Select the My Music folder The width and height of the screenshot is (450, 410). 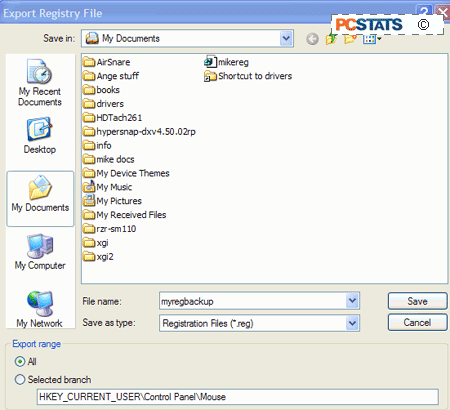click(x=107, y=187)
